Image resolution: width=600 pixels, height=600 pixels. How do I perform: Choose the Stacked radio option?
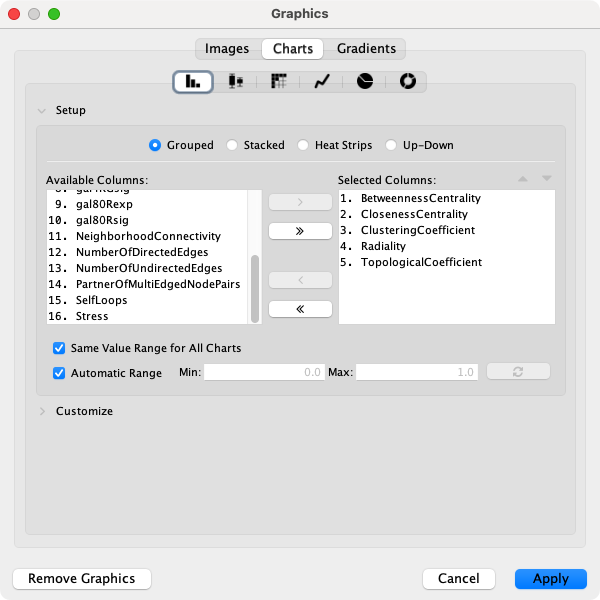coord(233,145)
